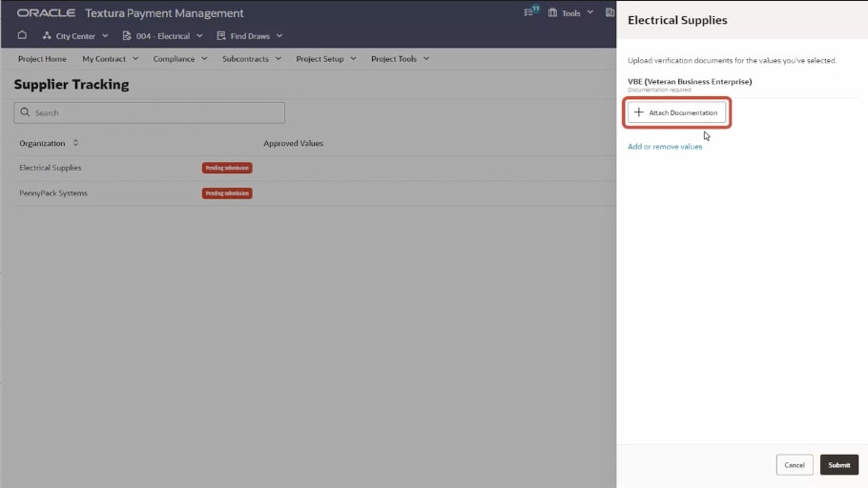
Task: Click the Home icon in top bar
Action: [22, 35]
